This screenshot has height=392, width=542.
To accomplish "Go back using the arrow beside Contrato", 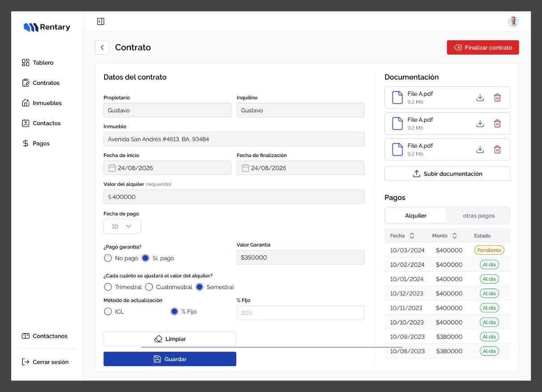I will coord(102,47).
